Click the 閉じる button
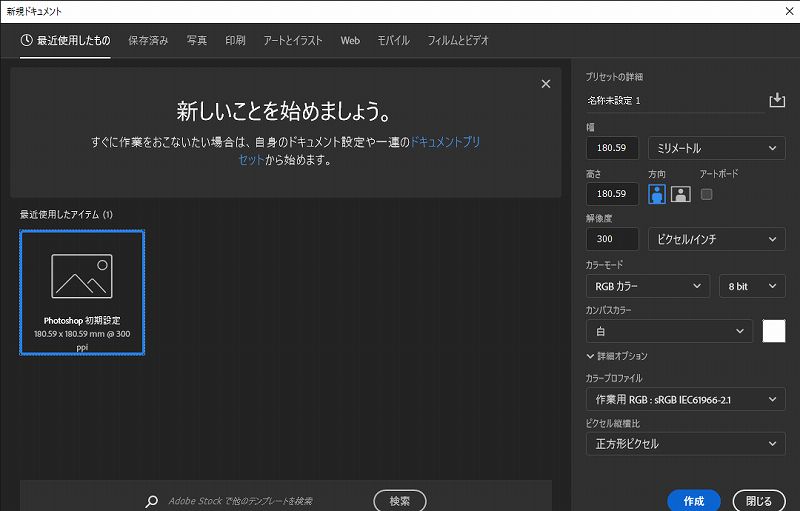Screen dimensions: 800x511 (759, 501)
